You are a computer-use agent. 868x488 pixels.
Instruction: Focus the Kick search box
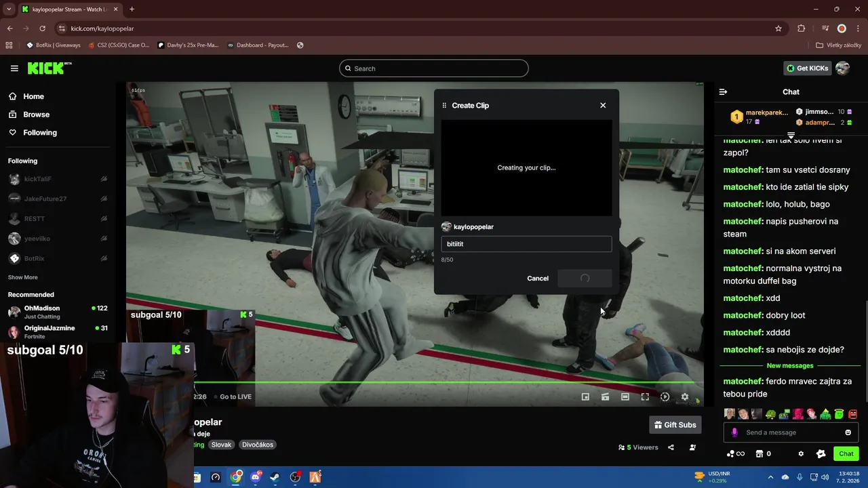pos(434,68)
